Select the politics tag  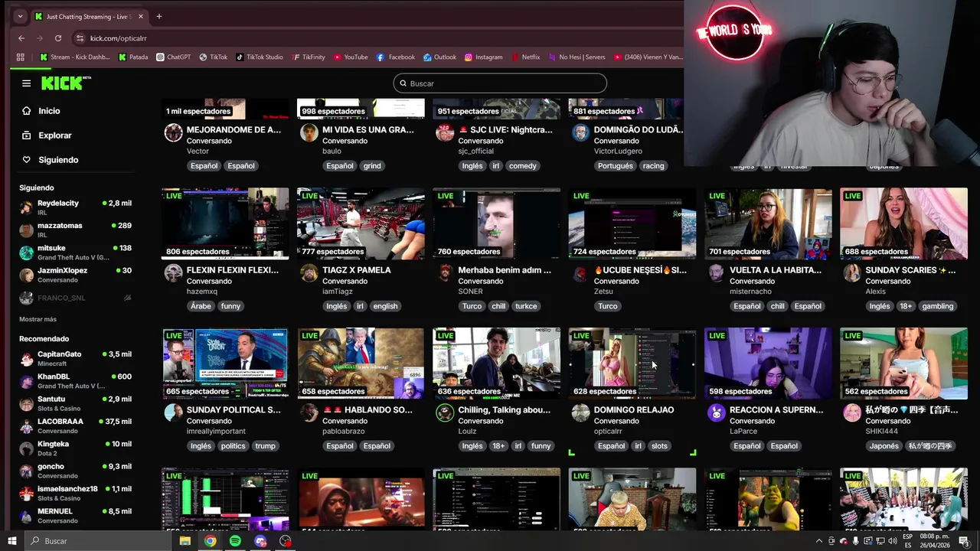pyautogui.click(x=233, y=446)
